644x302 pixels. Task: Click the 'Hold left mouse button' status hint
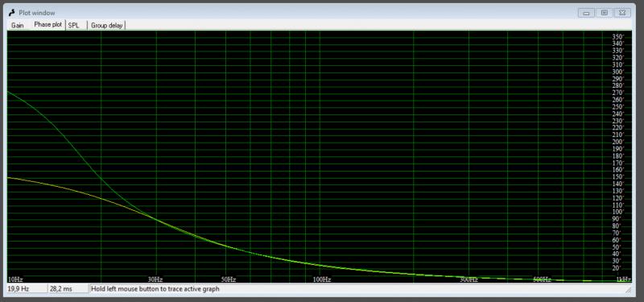(155, 289)
